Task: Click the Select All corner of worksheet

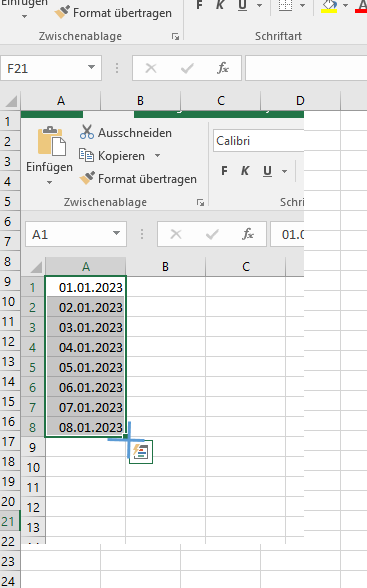Action: (x=10, y=101)
